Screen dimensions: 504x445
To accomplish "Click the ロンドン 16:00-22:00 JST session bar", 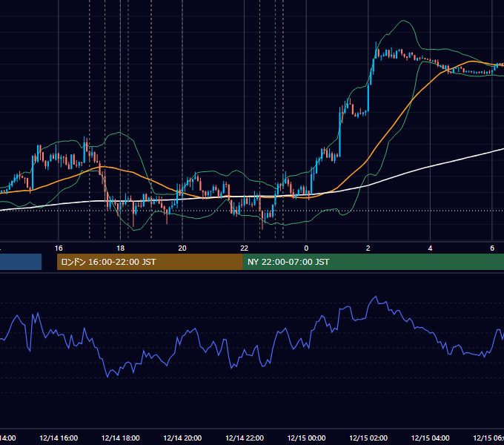I will (150, 262).
